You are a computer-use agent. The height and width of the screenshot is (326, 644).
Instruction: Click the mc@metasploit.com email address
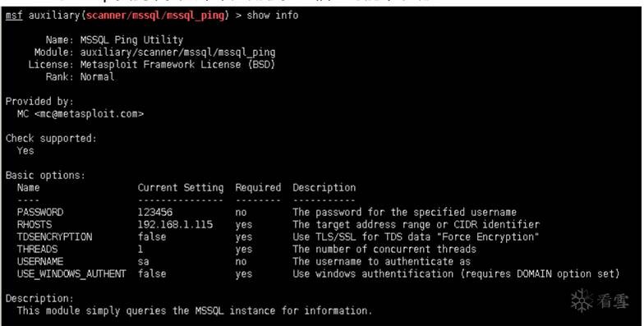click(89, 113)
